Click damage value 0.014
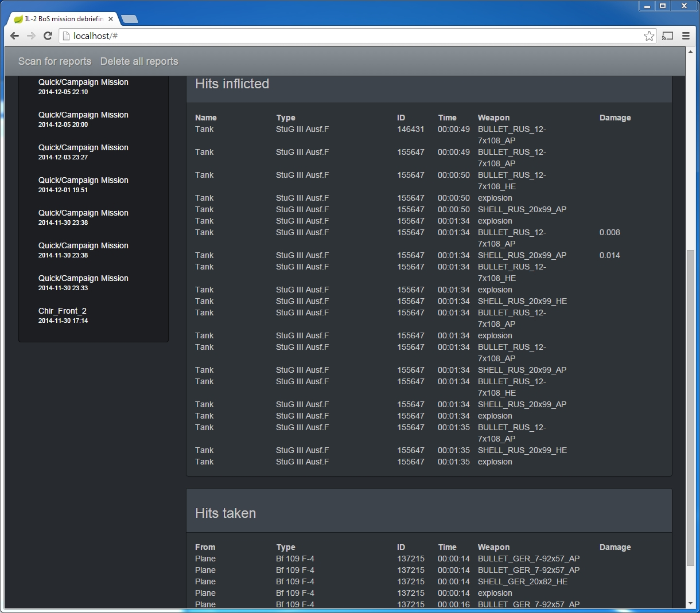The width and height of the screenshot is (700, 613). point(610,255)
